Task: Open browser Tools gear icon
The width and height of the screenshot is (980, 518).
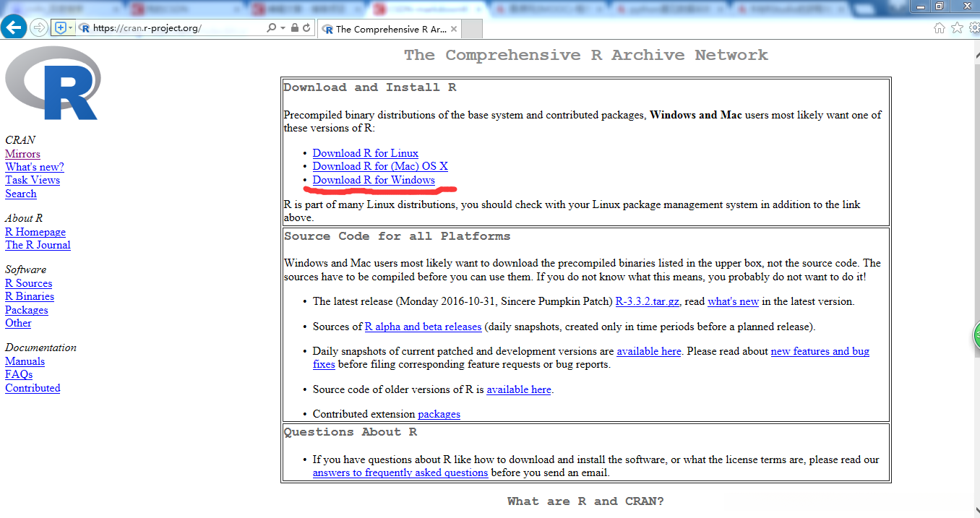Action: [x=974, y=27]
